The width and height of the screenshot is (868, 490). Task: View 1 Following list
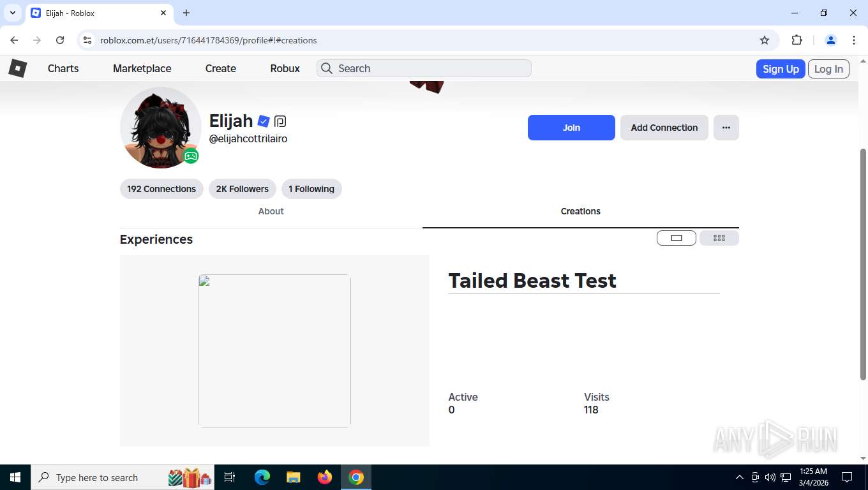311,189
